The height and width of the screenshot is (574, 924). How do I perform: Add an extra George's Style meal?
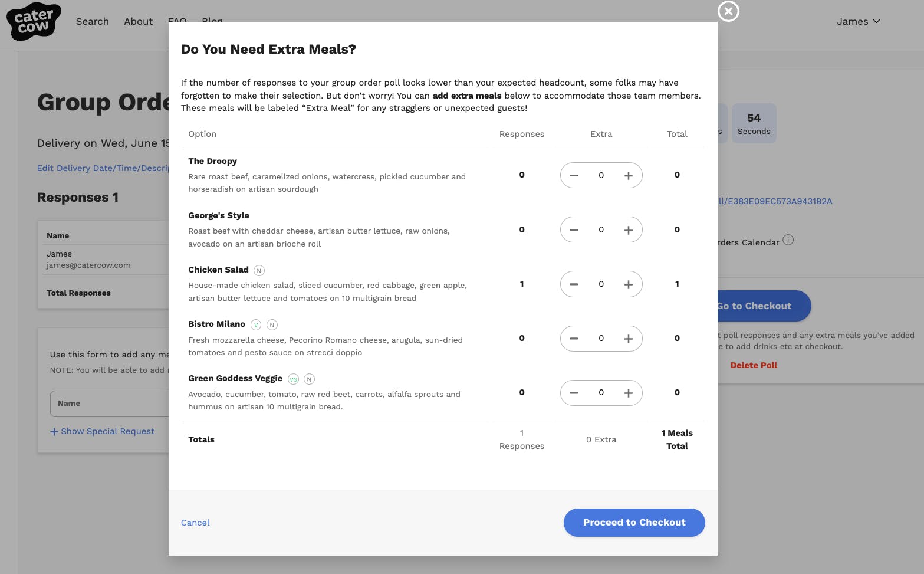(x=628, y=230)
